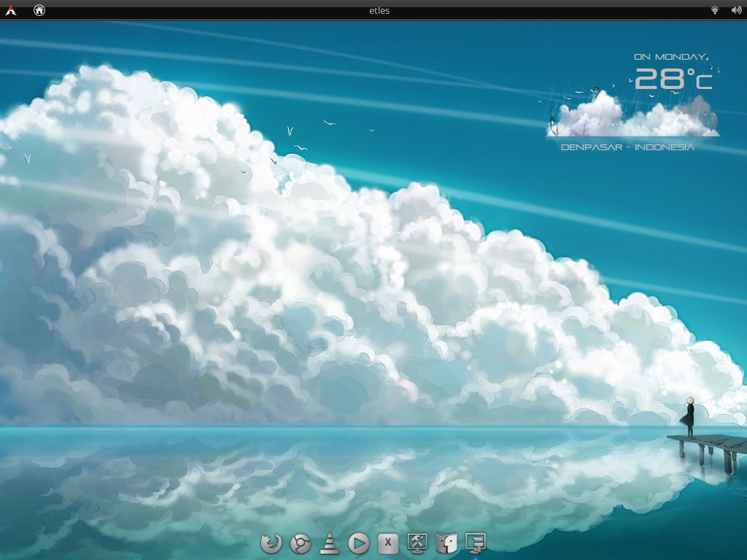Image resolution: width=747 pixels, height=560 pixels.
Task: Click the 28°C temperature reading
Action: coord(673,79)
